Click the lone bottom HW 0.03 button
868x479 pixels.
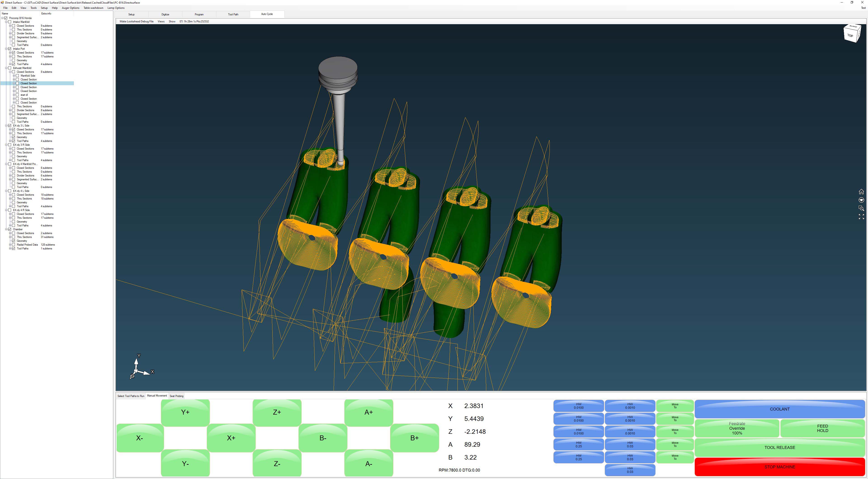point(630,470)
